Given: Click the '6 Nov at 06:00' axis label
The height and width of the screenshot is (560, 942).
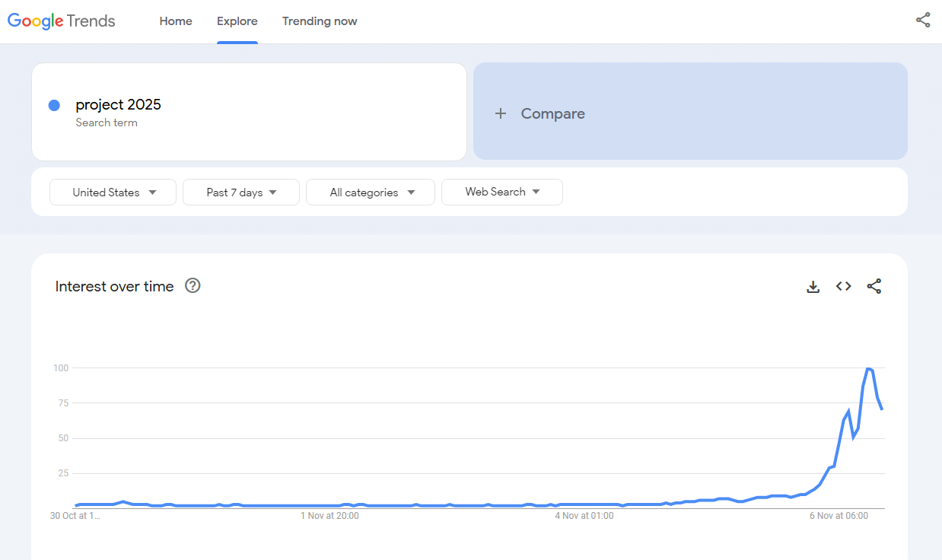Looking at the screenshot, I should point(839,516).
